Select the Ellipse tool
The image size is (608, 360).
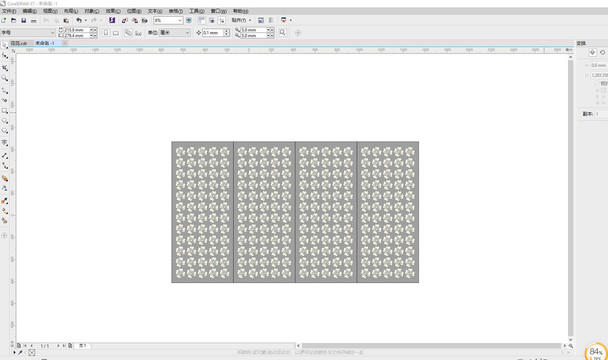coord(5,121)
